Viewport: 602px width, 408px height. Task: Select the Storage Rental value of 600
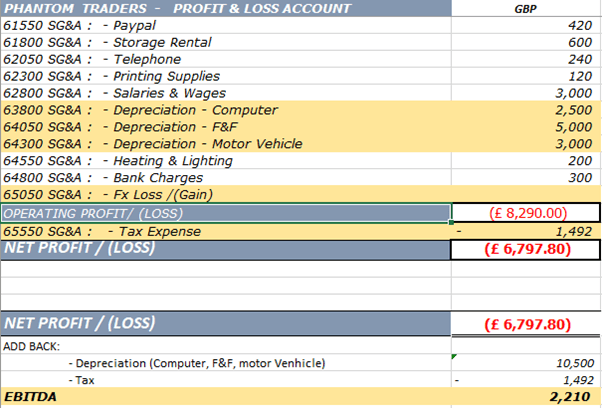point(526,41)
